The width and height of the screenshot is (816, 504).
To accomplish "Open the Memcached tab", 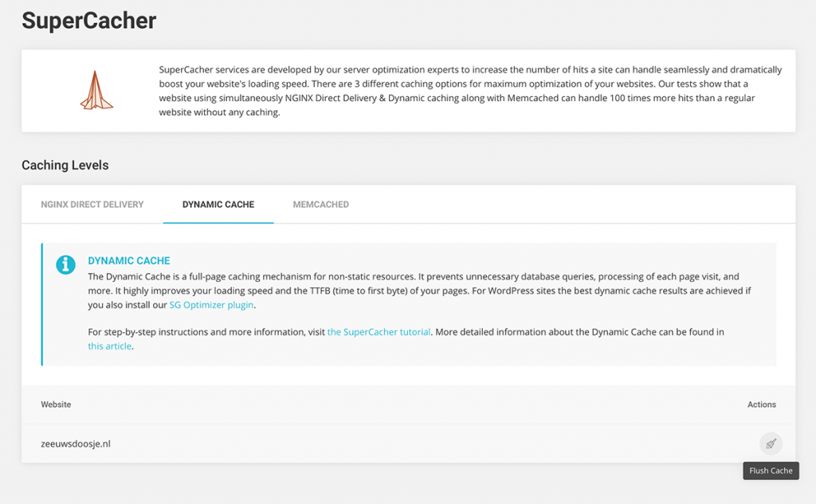I will pos(320,205).
